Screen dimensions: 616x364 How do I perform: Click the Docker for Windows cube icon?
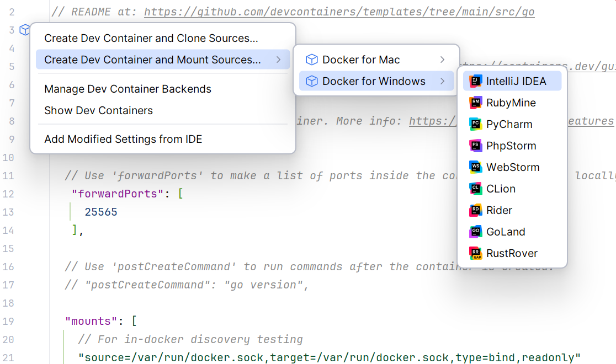311,81
